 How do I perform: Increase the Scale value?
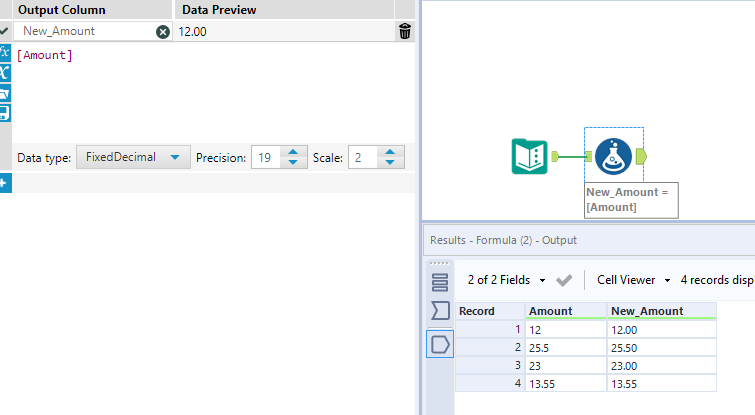point(390,152)
